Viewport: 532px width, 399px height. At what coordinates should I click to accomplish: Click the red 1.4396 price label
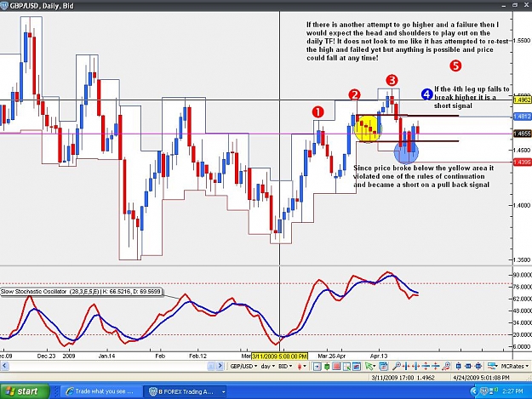[x=522, y=162]
